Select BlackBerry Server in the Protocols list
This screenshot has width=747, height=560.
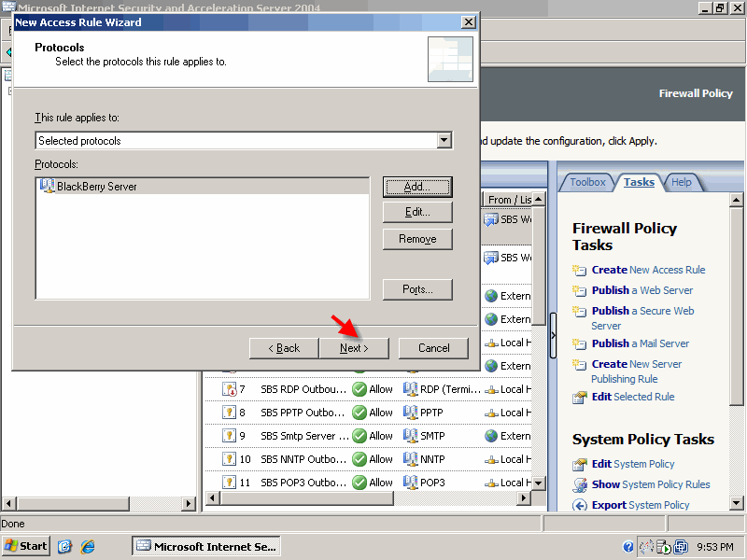pos(203,186)
